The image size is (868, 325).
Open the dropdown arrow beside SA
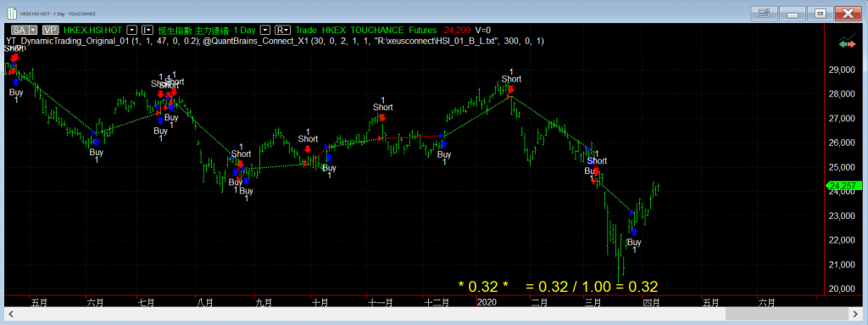click(33, 30)
